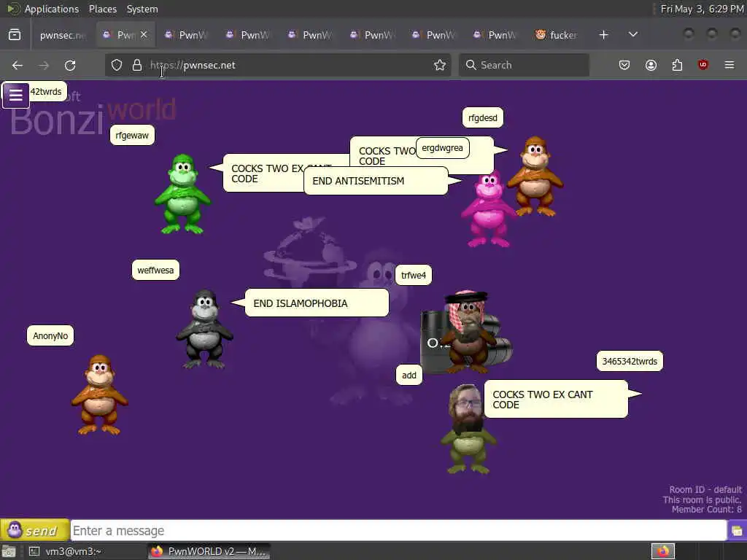This screenshot has height=560, width=747.
Task: Open the Places menu
Action: coord(102,9)
